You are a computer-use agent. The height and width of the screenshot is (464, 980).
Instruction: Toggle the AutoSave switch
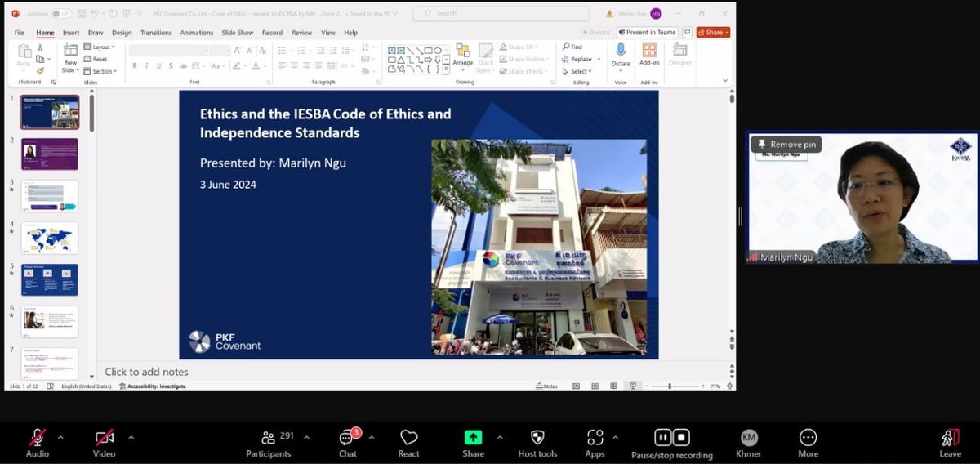[60, 14]
